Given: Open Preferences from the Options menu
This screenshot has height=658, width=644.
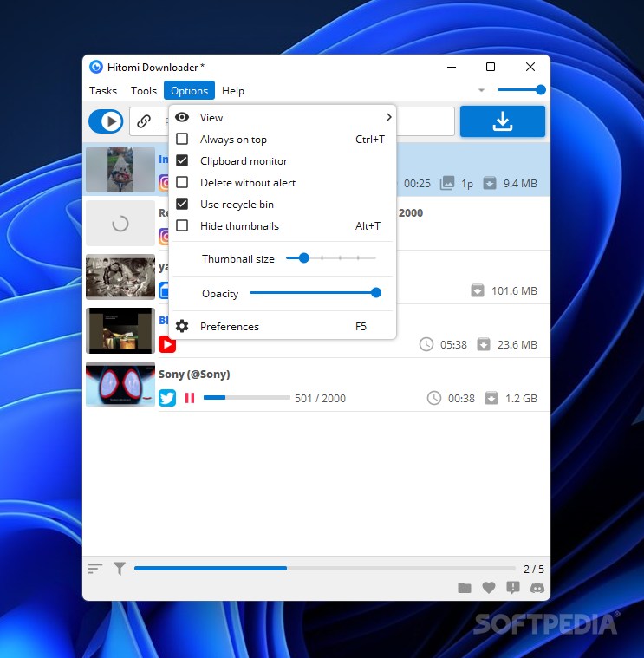Looking at the screenshot, I should [283, 327].
